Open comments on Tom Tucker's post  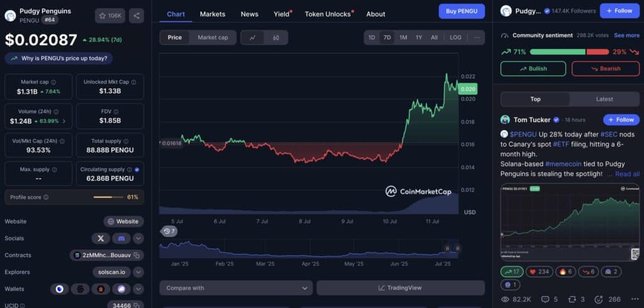pos(549,299)
